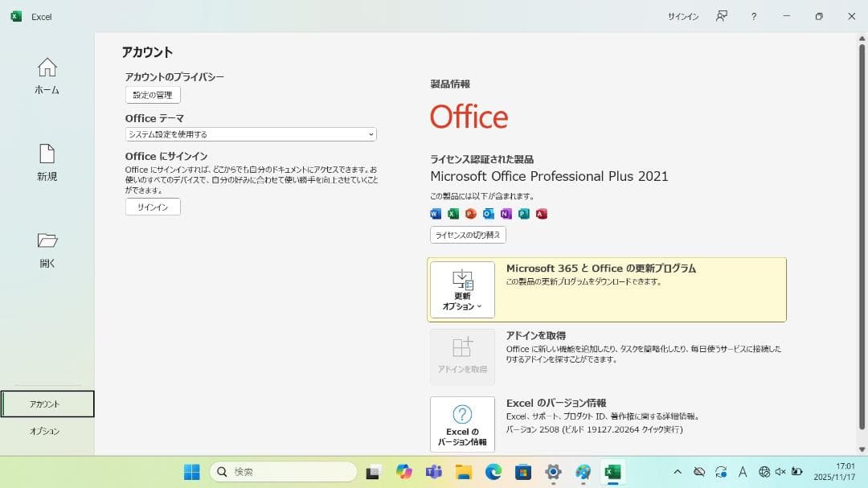Open Word from the included products icons
Viewport: 868px width, 488px height.
(436, 214)
